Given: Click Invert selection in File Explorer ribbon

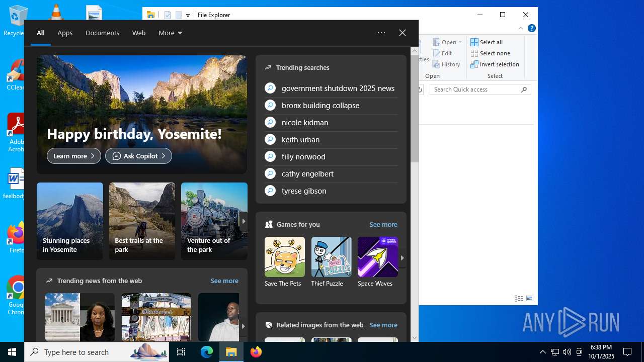Looking at the screenshot, I should pyautogui.click(x=495, y=64).
